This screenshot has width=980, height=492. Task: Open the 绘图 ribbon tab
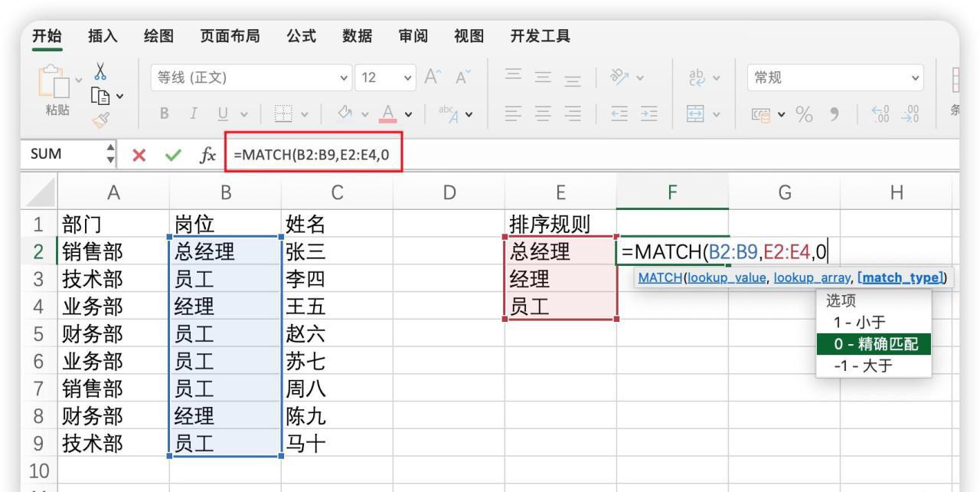pyautogui.click(x=159, y=36)
